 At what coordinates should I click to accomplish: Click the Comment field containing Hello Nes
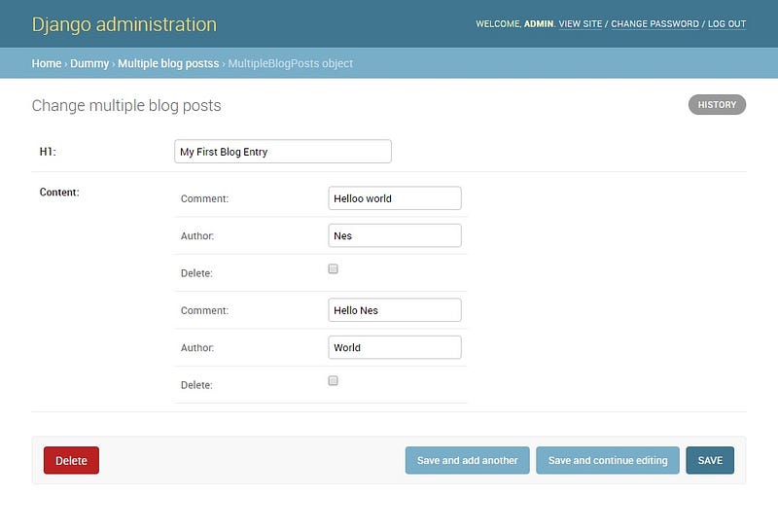(395, 309)
